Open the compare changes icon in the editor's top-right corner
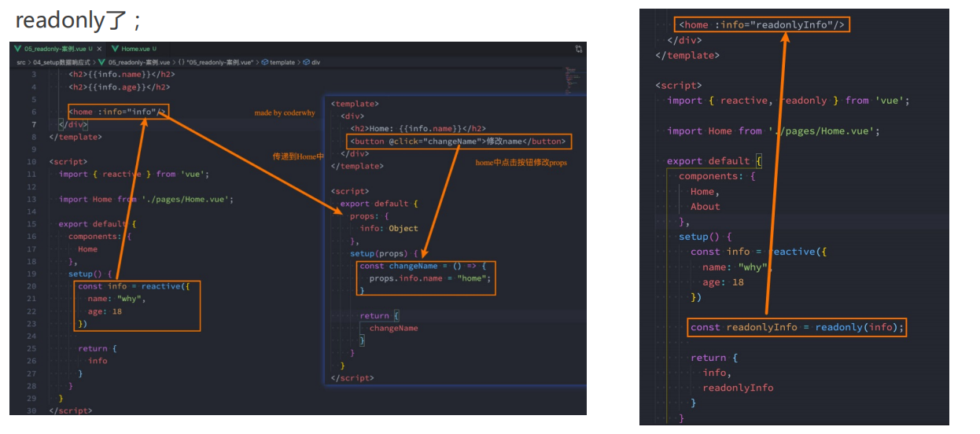980x434 pixels. click(579, 49)
